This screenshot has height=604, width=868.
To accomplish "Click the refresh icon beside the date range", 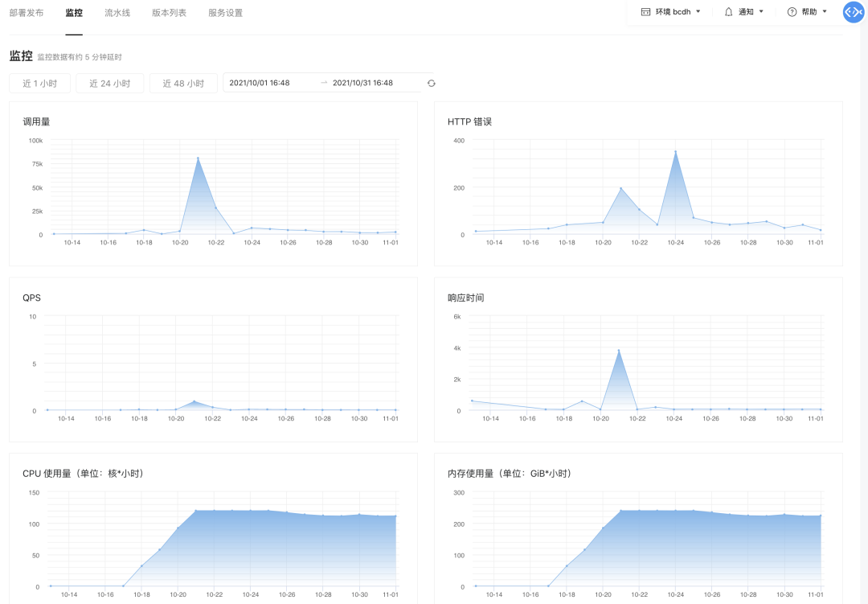I will [432, 83].
